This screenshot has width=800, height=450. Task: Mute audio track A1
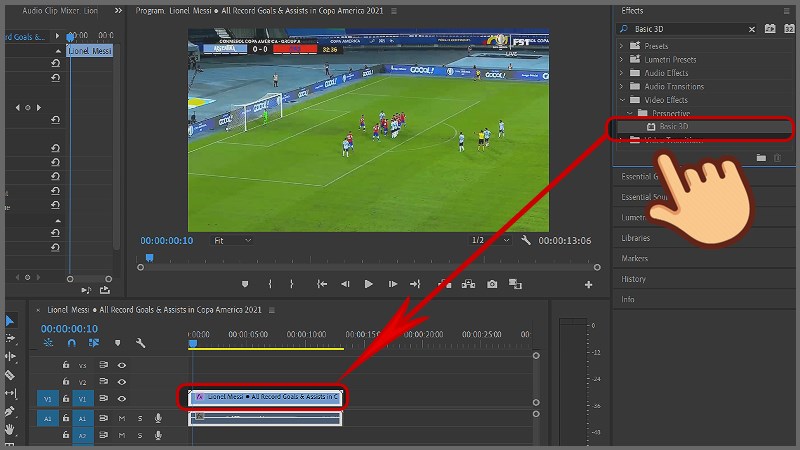click(x=122, y=418)
